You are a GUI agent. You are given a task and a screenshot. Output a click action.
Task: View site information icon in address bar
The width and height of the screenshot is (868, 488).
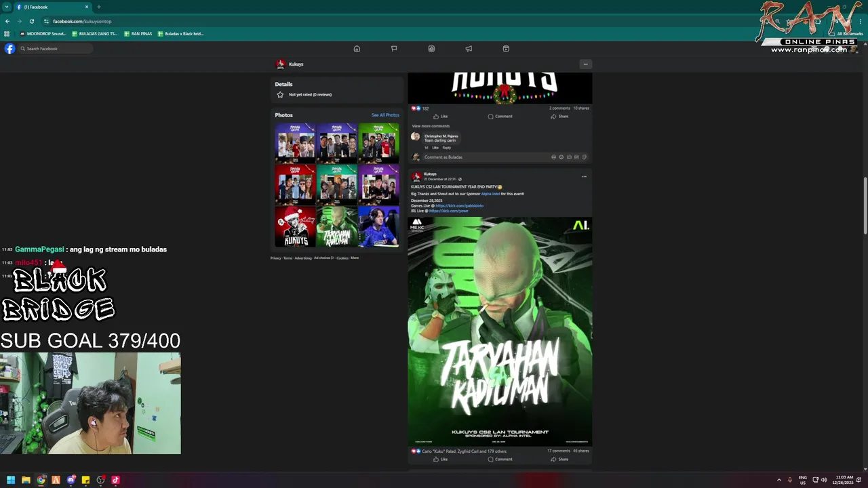coord(46,21)
